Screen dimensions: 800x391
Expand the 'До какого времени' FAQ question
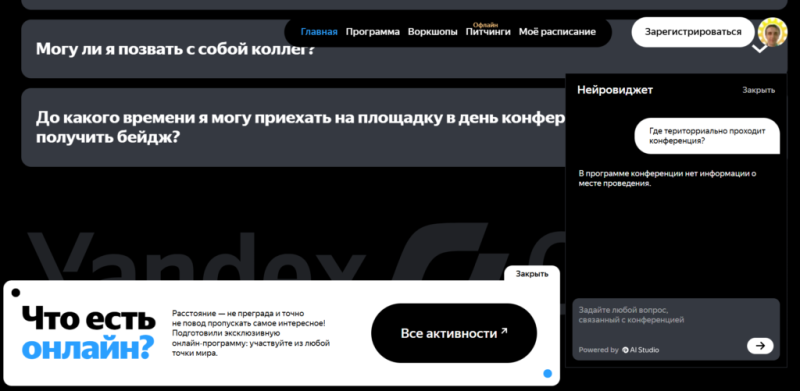point(293,128)
